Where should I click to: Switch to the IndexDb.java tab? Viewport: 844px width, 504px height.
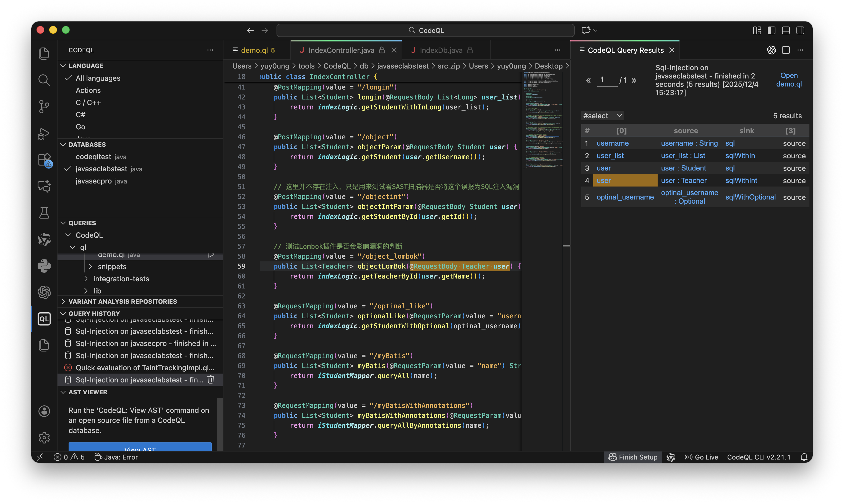pos(441,50)
